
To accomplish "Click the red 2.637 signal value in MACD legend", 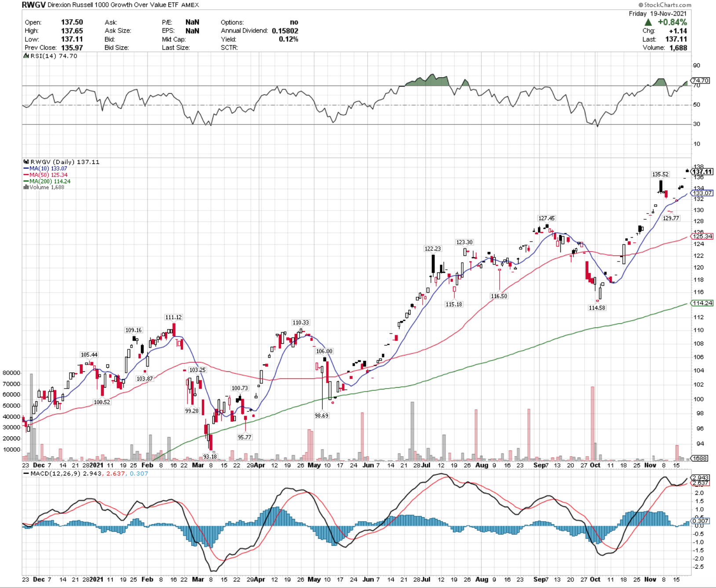I will click(116, 473).
